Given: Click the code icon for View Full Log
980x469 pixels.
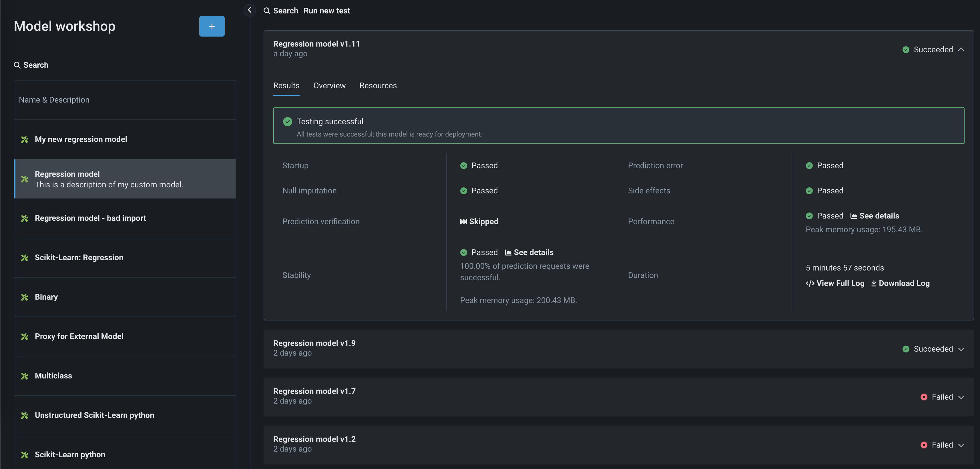Looking at the screenshot, I should click(810, 283).
